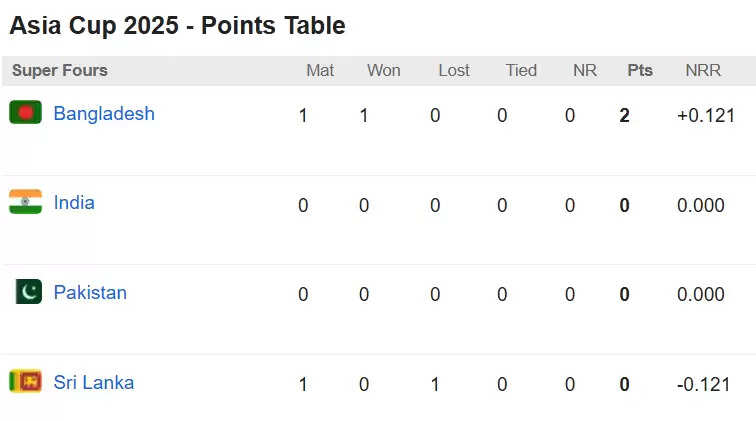
Task: Click the NR column header
Action: point(585,70)
